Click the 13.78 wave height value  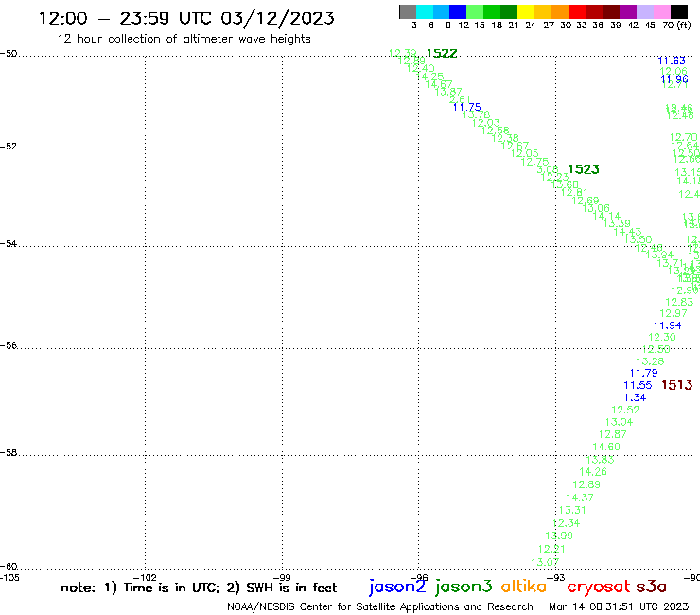click(476, 115)
